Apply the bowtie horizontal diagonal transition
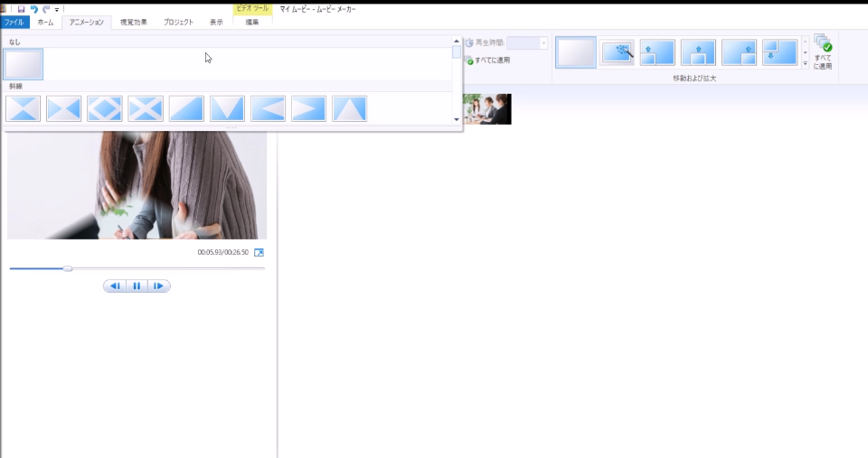The image size is (868, 458). 63,108
